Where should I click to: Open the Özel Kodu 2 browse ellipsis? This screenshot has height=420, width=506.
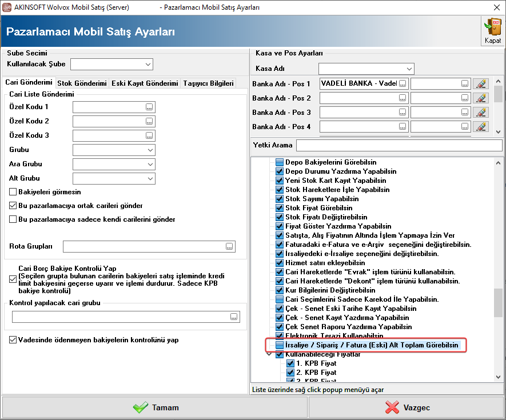[x=149, y=121]
